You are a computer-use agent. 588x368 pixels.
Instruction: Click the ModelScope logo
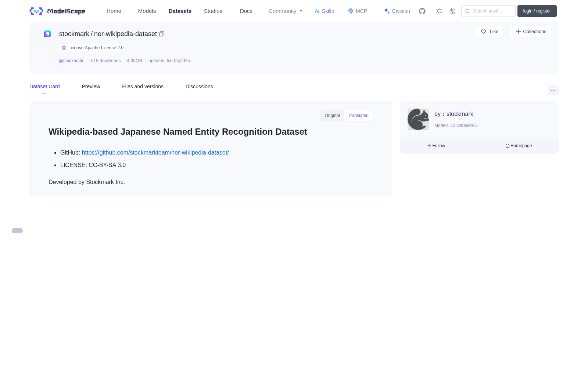tap(58, 11)
